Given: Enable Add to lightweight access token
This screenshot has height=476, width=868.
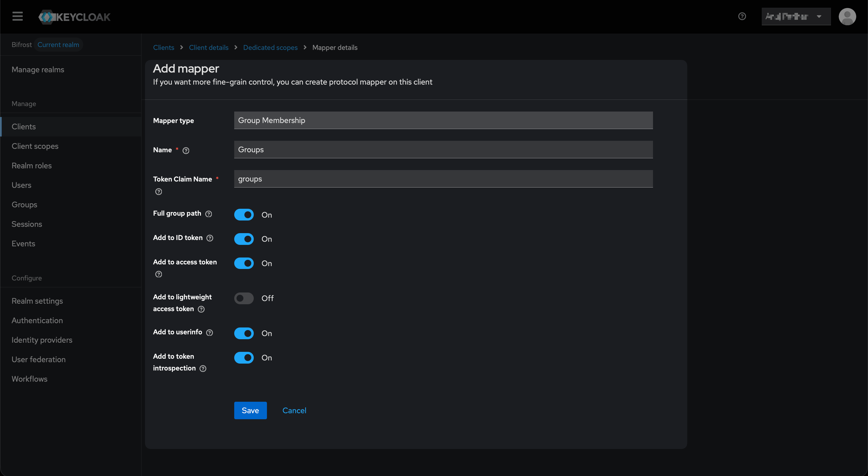Looking at the screenshot, I should coord(244,298).
